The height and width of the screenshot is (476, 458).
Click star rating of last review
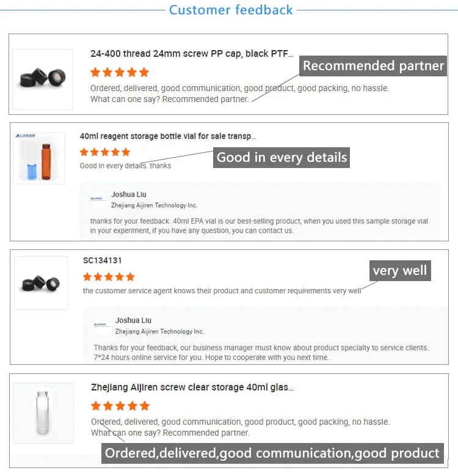(120, 406)
